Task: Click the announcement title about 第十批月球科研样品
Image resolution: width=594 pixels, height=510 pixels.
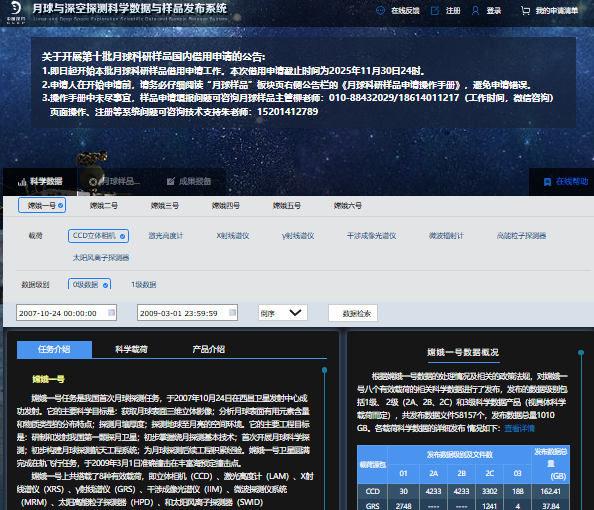Action: 153,57
